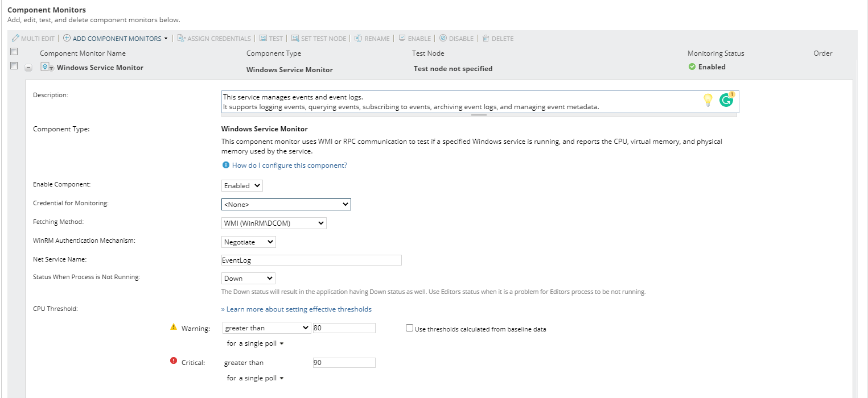Open the Test toolbar item
868x398 pixels.
click(271, 39)
